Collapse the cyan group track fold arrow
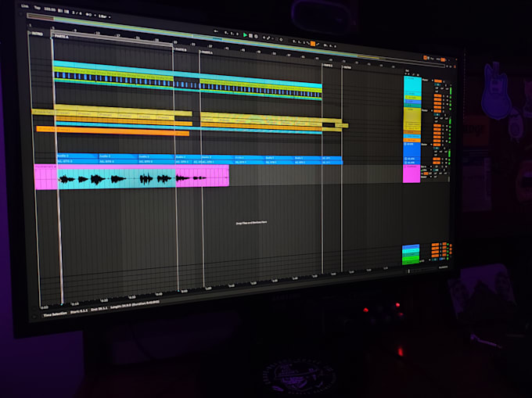 (x=406, y=78)
